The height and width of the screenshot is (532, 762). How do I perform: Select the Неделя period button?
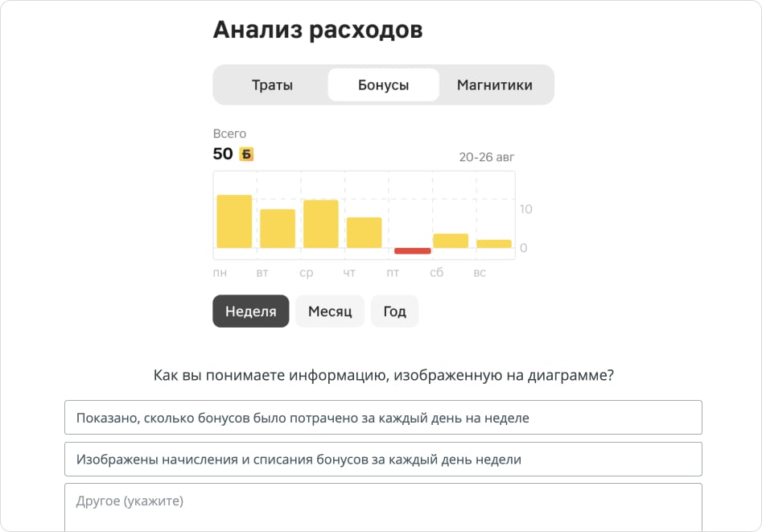[250, 311]
